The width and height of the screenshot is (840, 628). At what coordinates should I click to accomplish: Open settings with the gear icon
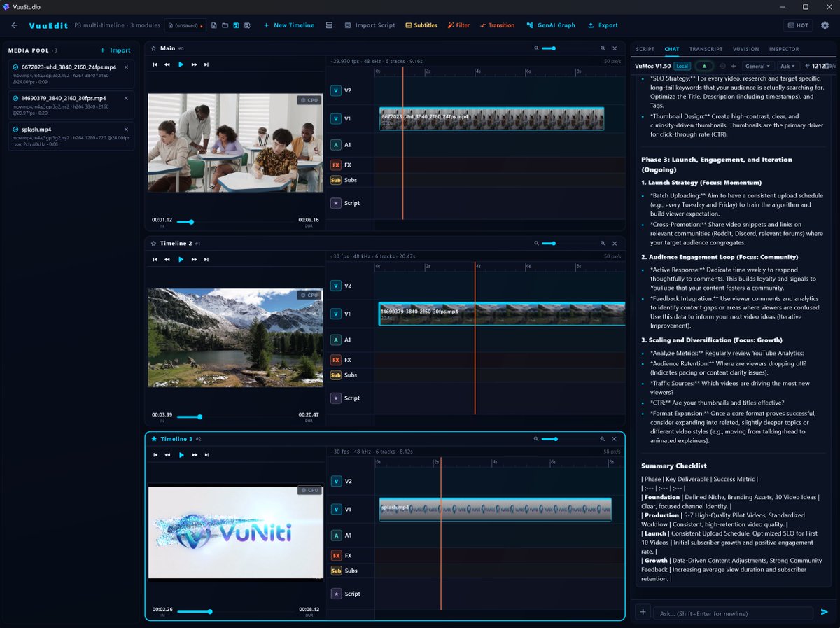click(x=825, y=25)
